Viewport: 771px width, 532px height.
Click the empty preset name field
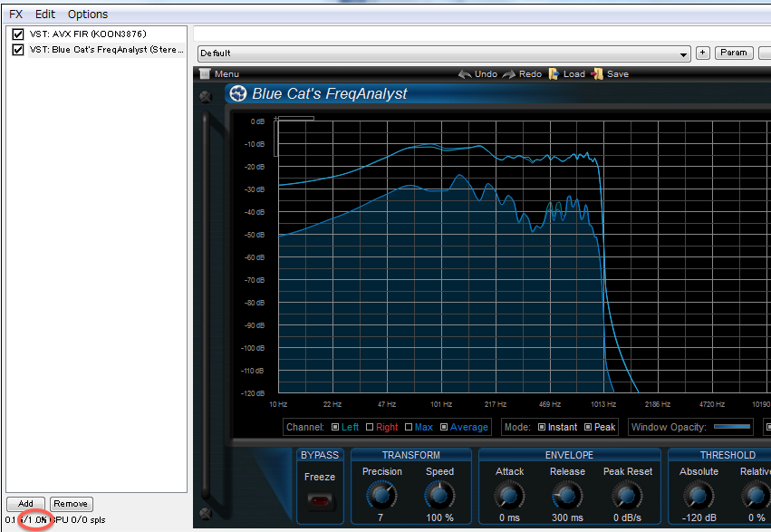(482, 34)
